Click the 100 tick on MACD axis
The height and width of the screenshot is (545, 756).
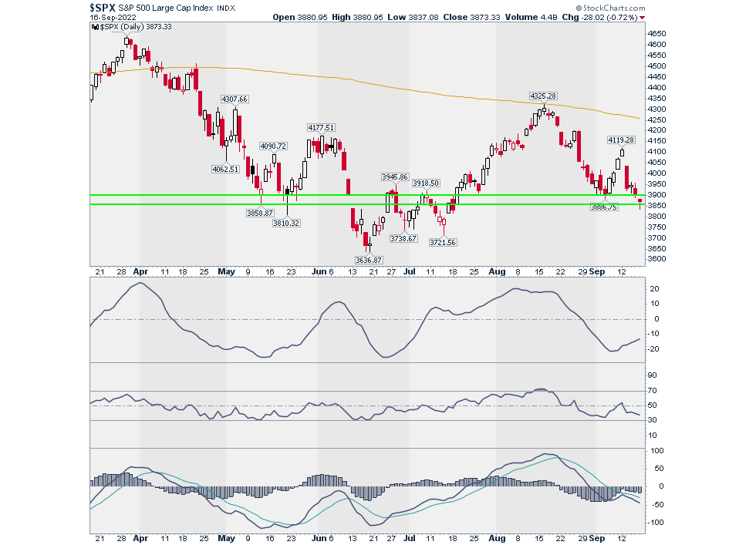coord(657,451)
